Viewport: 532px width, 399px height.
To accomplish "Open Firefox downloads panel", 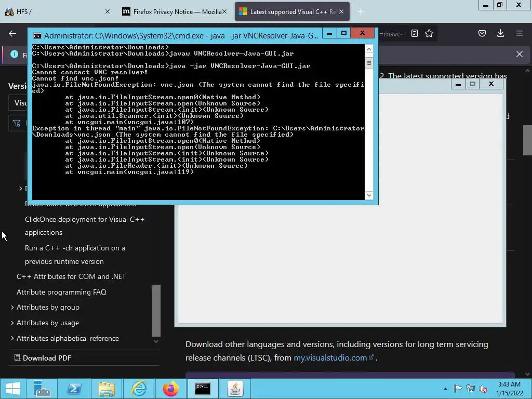I will [x=500, y=33].
